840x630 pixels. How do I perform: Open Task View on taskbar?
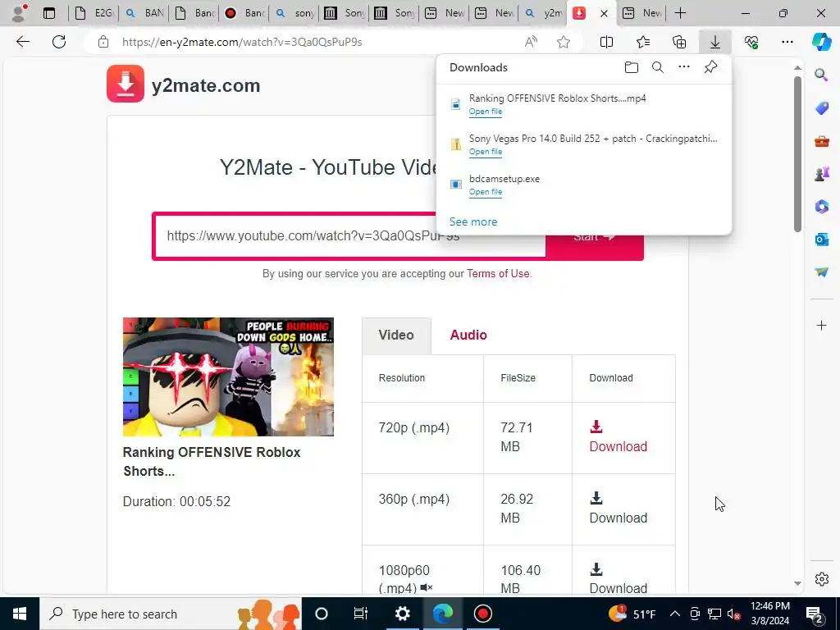361,614
